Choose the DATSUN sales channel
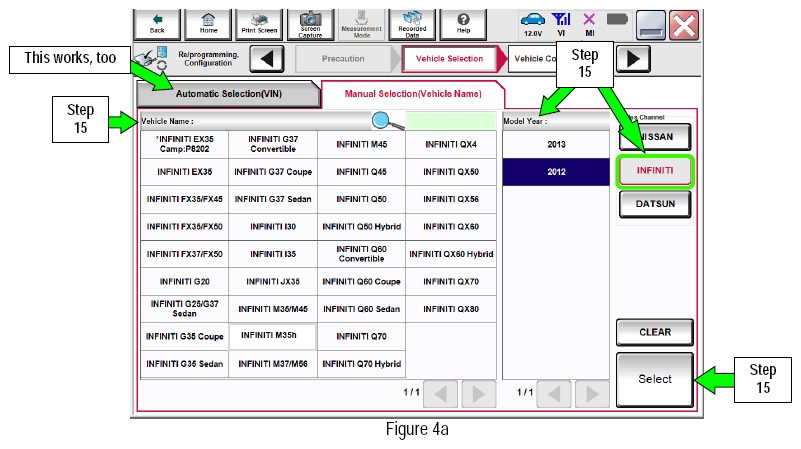This screenshot has height=449, width=801. 655,204
